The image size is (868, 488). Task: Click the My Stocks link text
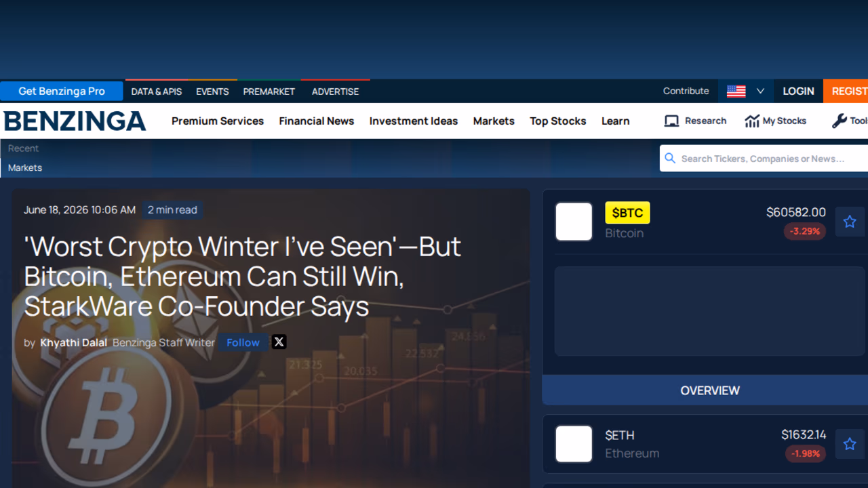pos(785,121)
